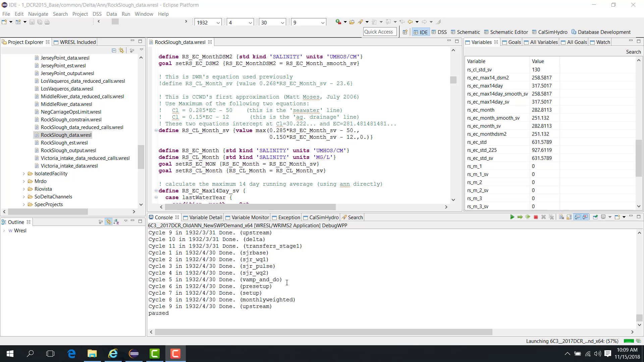Click the Remove Launch gray X icon
The width and height of the screenshot is (644, 362).
point(543,217)
